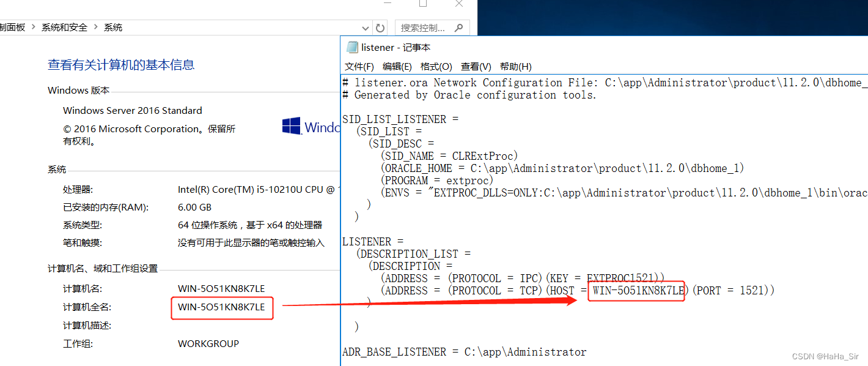Image resolution: width=868 pixels, height=366 pixels.
Task: Click the WORKGROUP workgroup value
Action: (x=208, y=344)
